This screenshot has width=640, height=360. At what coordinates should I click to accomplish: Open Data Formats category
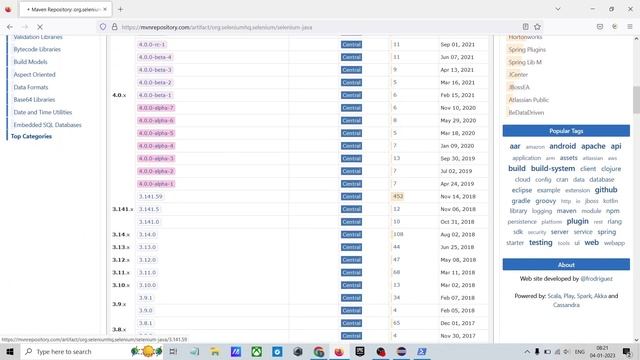coord(31,87)
